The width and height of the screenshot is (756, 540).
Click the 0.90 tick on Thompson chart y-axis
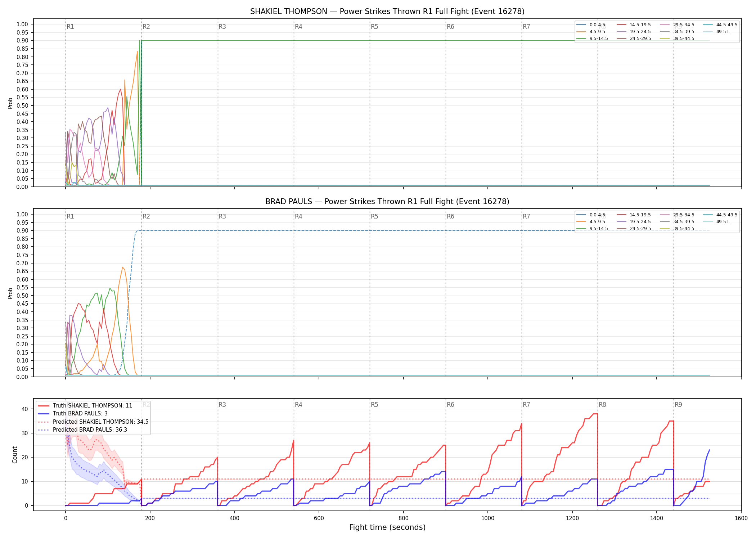(x=22, y=41)
